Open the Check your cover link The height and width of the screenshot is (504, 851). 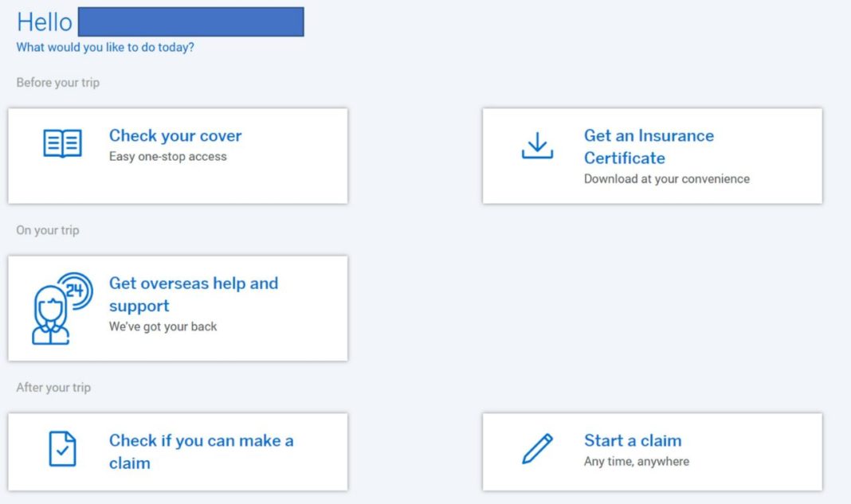tap(175, 135)
